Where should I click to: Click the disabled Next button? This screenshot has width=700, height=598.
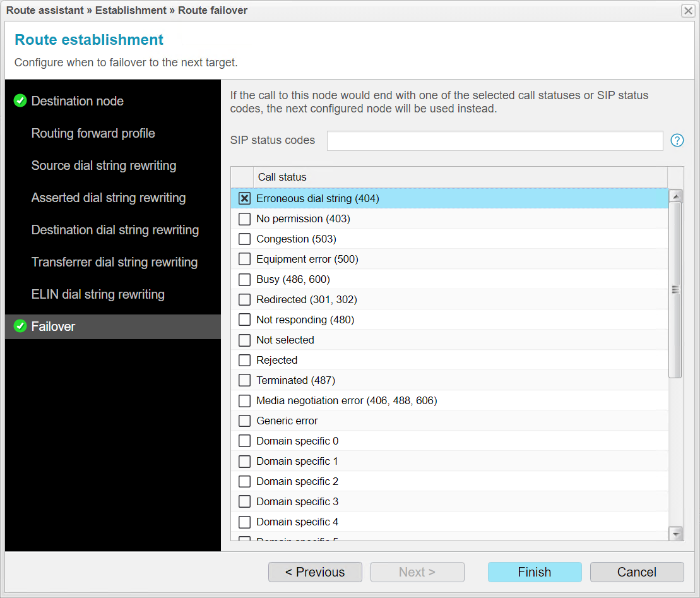coord(417,572)
